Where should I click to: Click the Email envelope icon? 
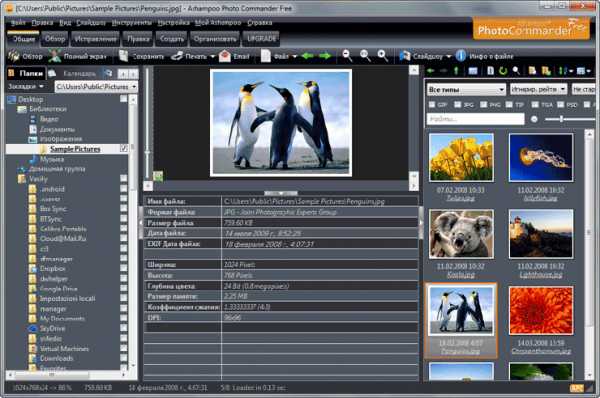(x=225, y=56)
